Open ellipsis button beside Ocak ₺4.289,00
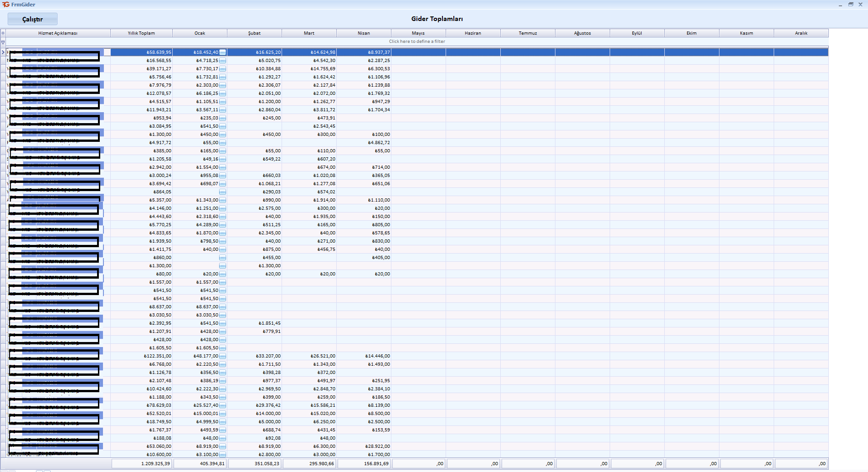Screen dimensions: 868x472 [x=222, y=225]
